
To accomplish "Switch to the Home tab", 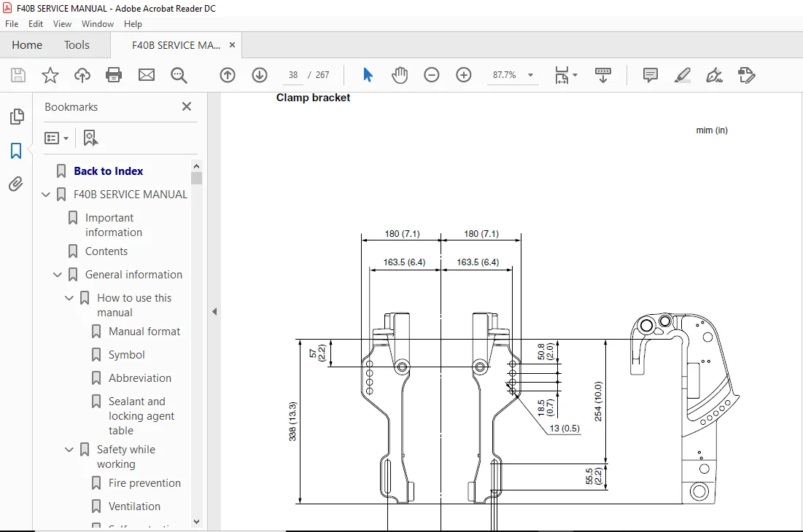I will (x=27, y=45).
